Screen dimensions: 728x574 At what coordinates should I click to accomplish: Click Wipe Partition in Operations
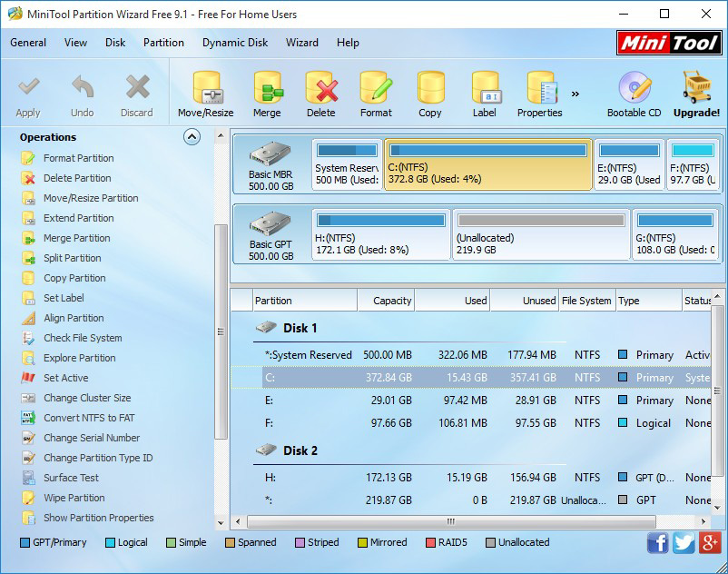(74, 498)
